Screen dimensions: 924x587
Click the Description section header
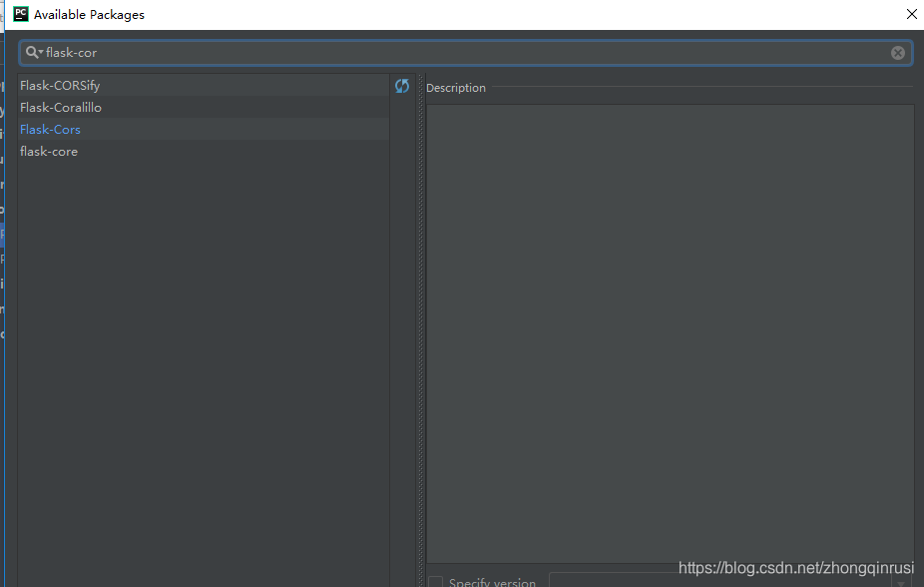coord(455,87)
